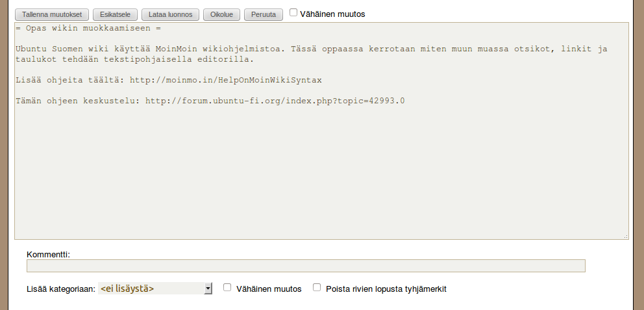This screenshot has width=644, height=310.
Task: Enable the top Vähäinen muutos checkbox
Action: 293,12
